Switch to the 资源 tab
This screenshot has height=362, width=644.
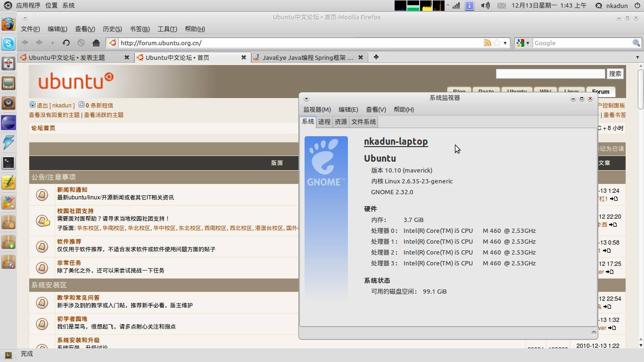pyautogui.click(x=341, y=122)
